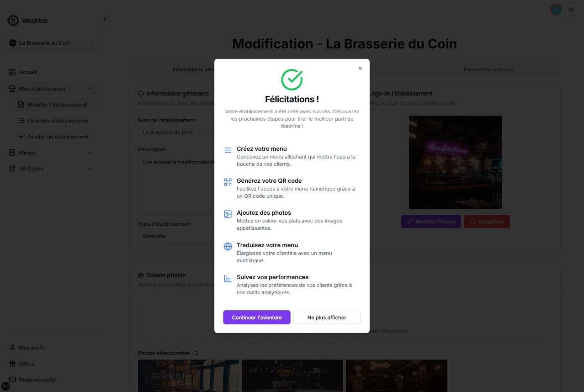584x392 pixels.
Task: Click the image icon beside Ajoutez des photos
Action: (228, 214)
